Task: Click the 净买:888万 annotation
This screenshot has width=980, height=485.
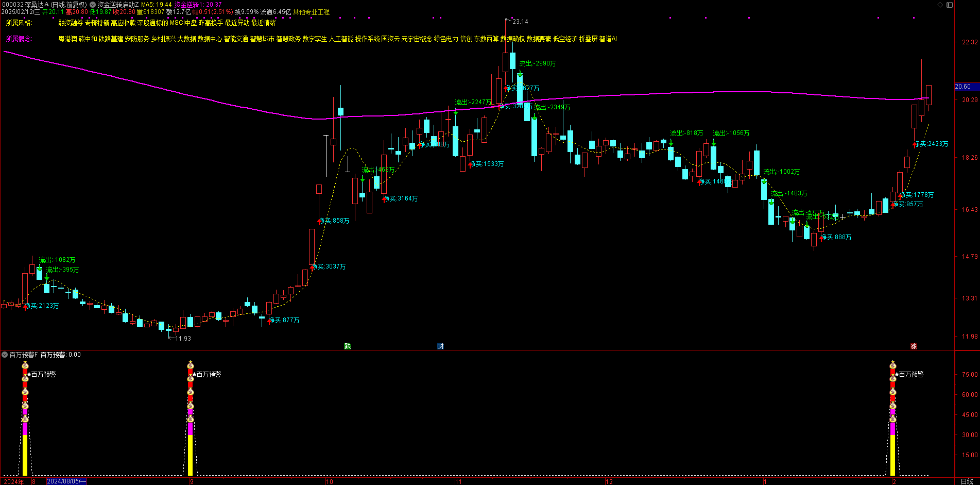Action: [x=836, y=237]
